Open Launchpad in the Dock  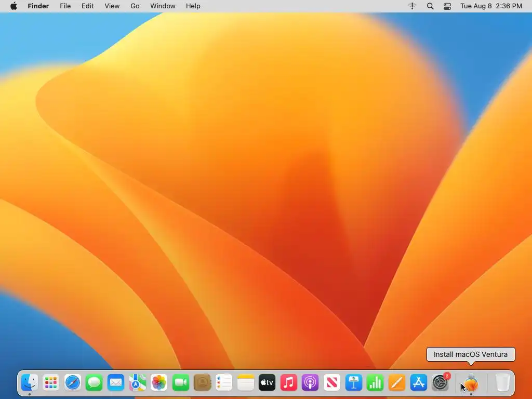click(x=51, y=383)
